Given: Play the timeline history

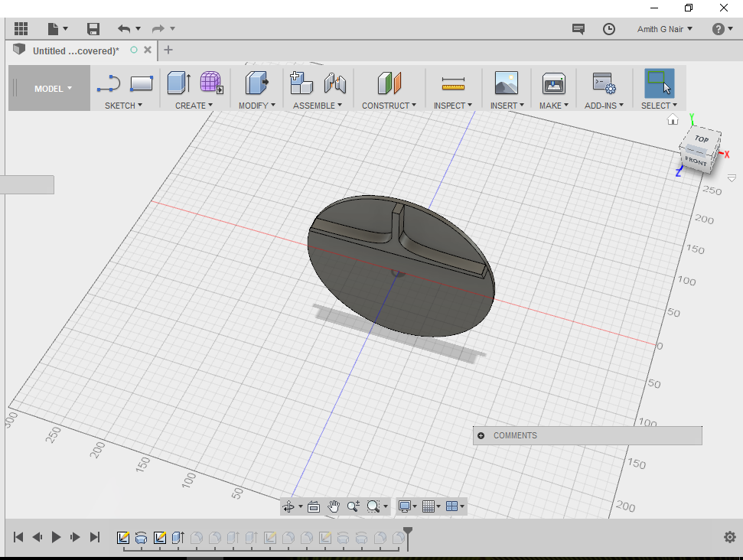Looking at the screenshot, I should [x=56, y=537].
